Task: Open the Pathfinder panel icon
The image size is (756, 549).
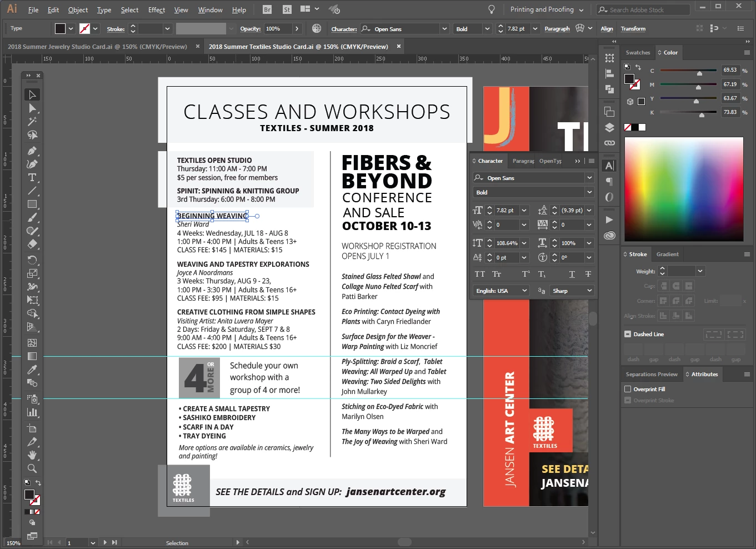Action: click(609, 89)
